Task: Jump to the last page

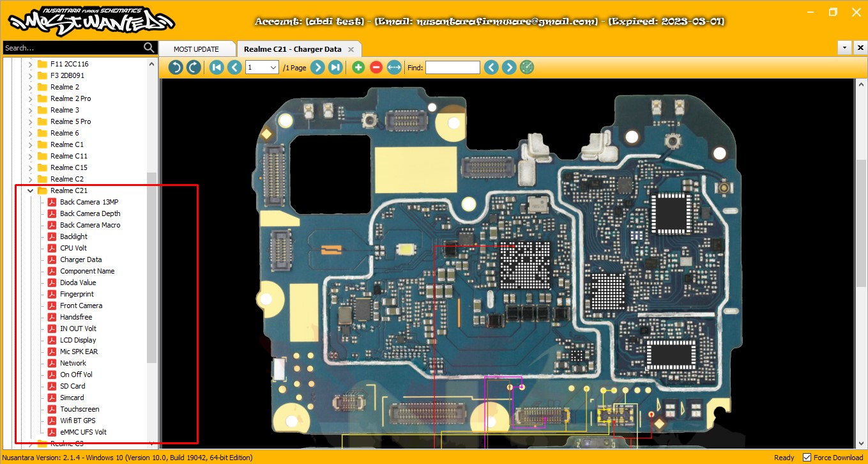Action: (x=335, y=67)
